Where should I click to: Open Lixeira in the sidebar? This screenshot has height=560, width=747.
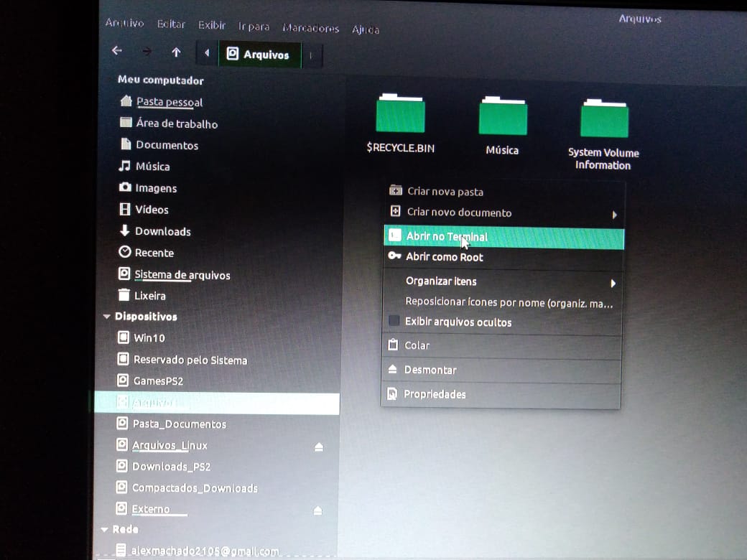click(x=142, y=295)
